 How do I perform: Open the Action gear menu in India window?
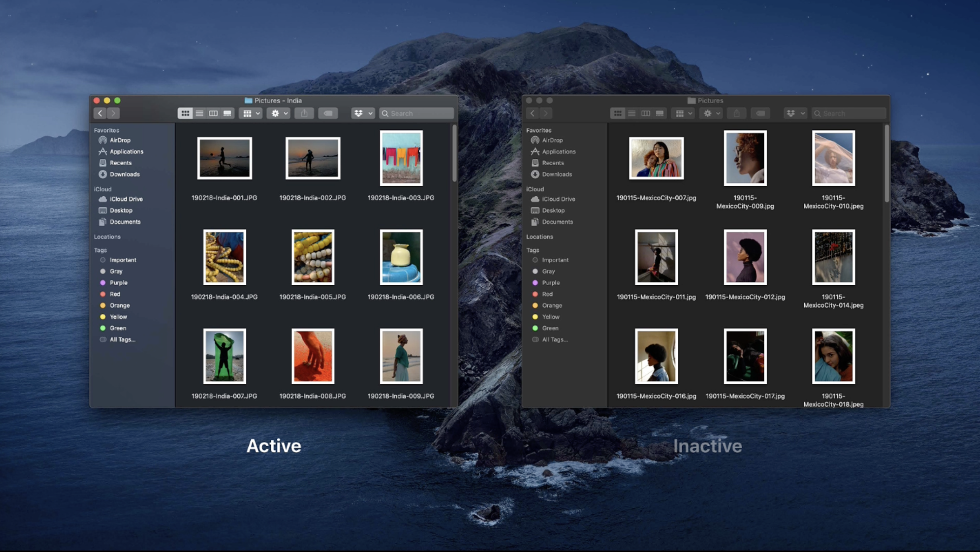click(x=278, y=113)
